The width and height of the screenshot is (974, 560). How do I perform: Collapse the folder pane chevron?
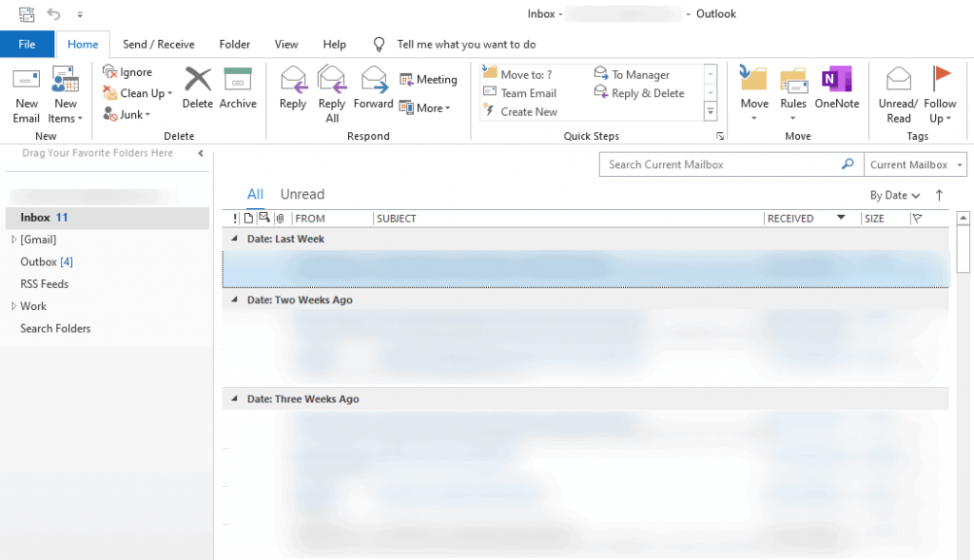point(201,152)
